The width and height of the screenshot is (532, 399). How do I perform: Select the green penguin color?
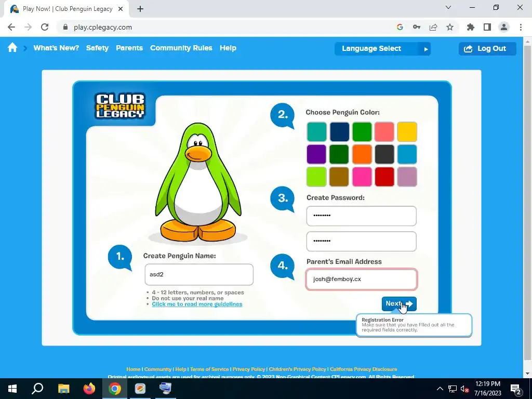pyautogui.click(x=362, y=131)
